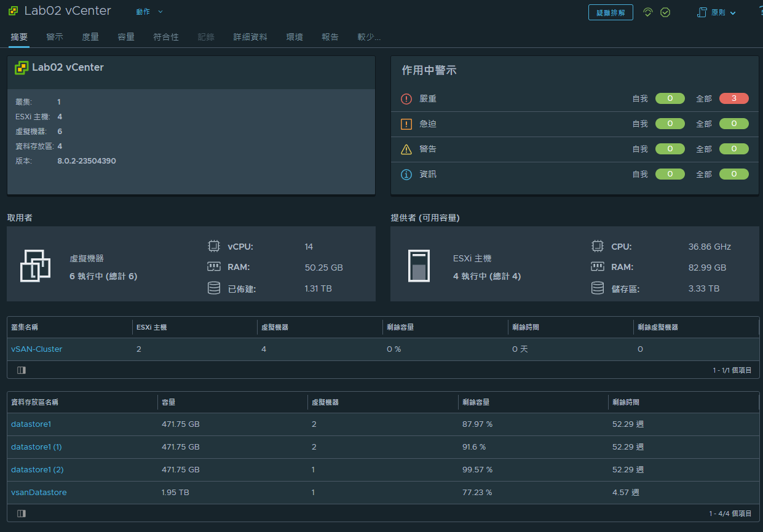Click the RAM icon in the 提供者 panel

pyautogui.click(x=598, y=267)
